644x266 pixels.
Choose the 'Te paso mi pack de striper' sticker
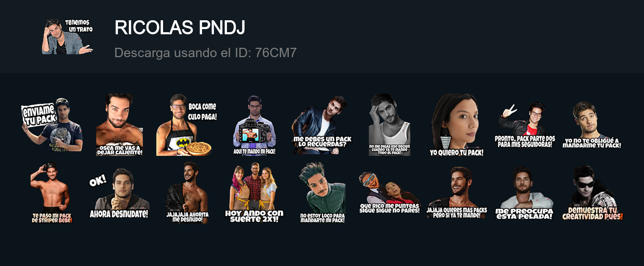click(51, 193)
